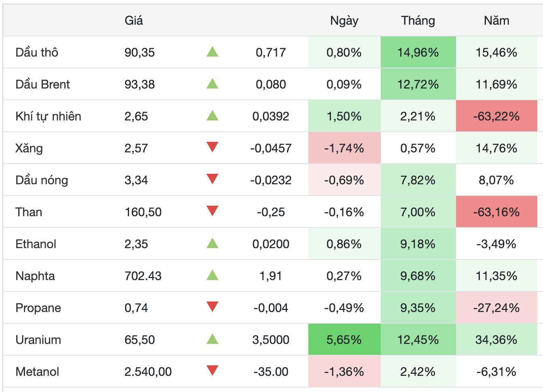
Task: Click the red down arrow for Metanol
Action: click(212, 371)
